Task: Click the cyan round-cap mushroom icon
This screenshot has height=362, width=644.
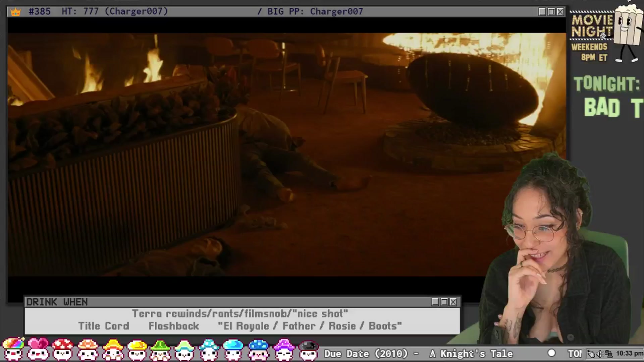Action: (233, 349)
